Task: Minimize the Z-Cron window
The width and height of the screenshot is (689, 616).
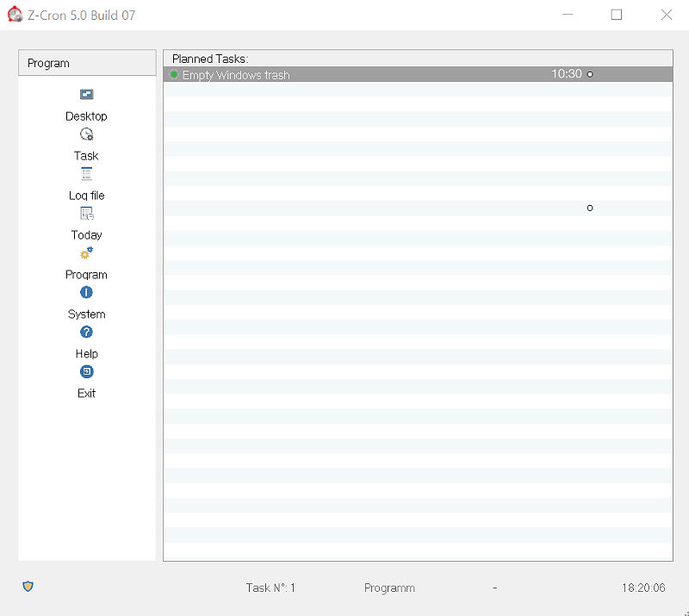Action: point(568,15)
